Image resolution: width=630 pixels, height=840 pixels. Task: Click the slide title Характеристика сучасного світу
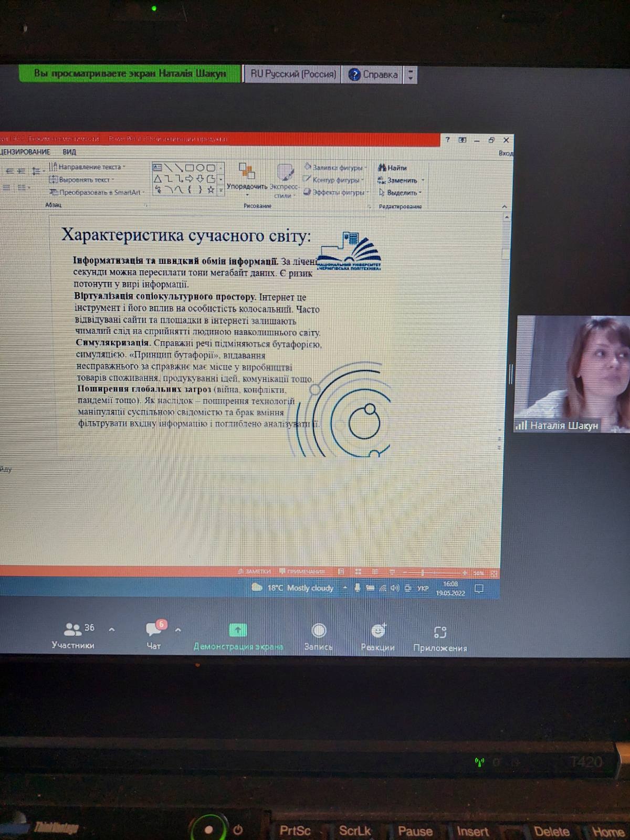[x=186, y=235]
